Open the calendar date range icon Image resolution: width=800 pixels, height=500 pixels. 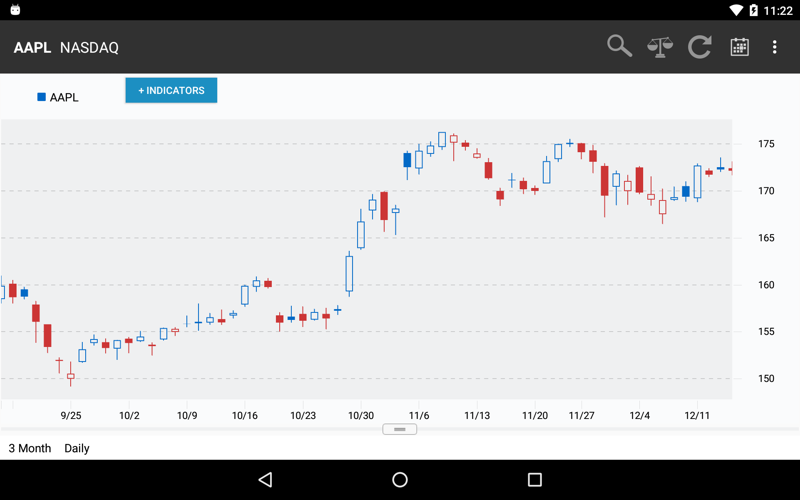(739, 47)
